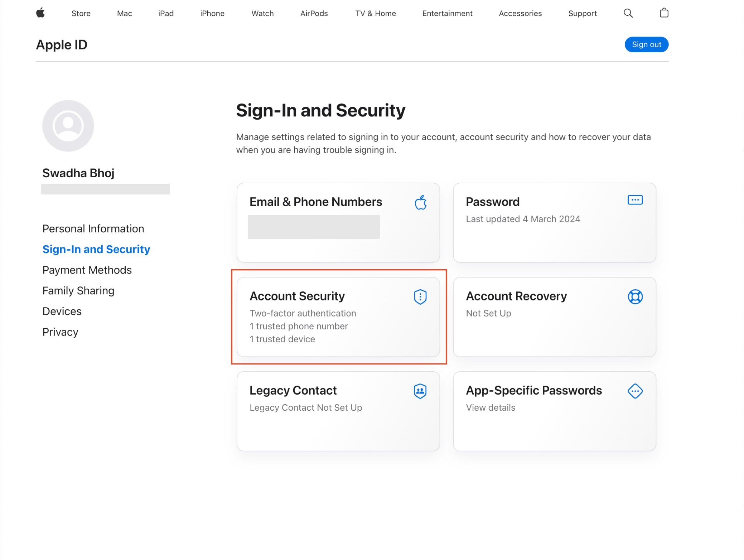744x560 pixels.
Task: Click the Account Recovery lifebuoy icon
Action: (635, 297)
